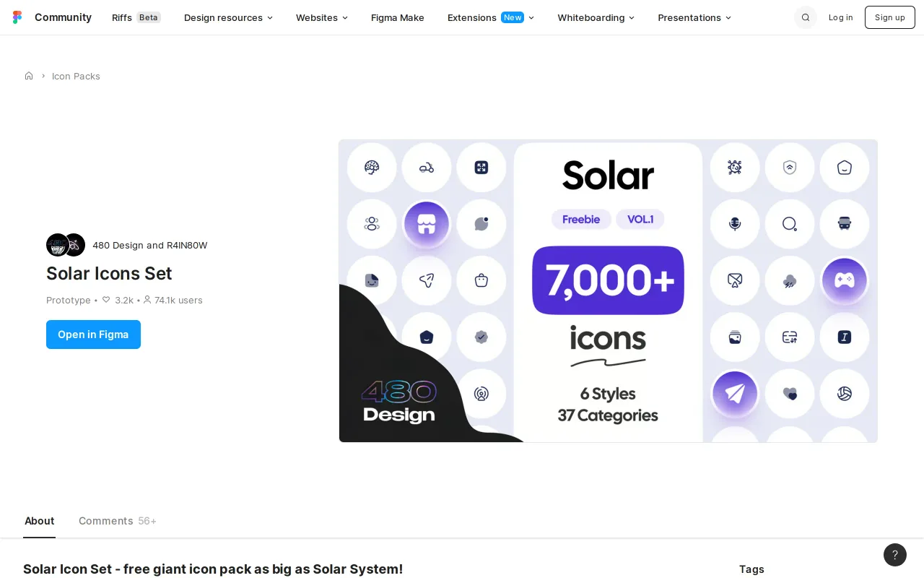Click the second author avatar for R4IN80W

click(74, 245)
